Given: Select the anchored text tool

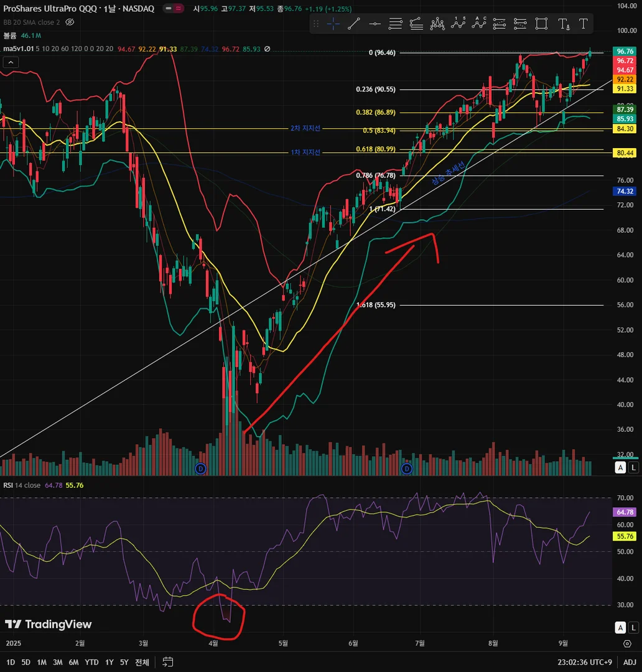Looking at the screenshot, I should point(564,24).
